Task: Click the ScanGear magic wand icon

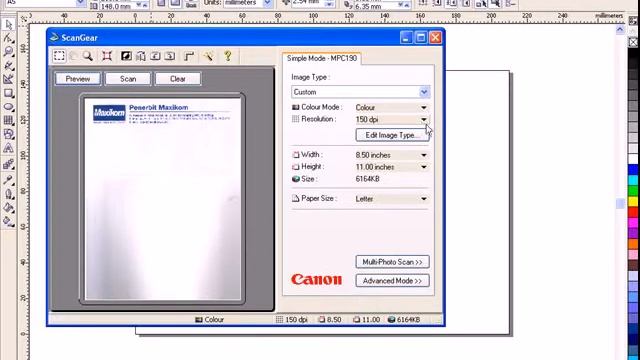Action: pos(208,56)
